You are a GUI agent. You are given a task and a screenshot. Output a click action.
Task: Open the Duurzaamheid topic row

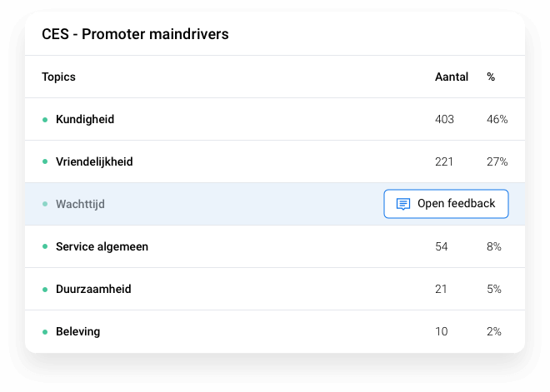point(275,289)
